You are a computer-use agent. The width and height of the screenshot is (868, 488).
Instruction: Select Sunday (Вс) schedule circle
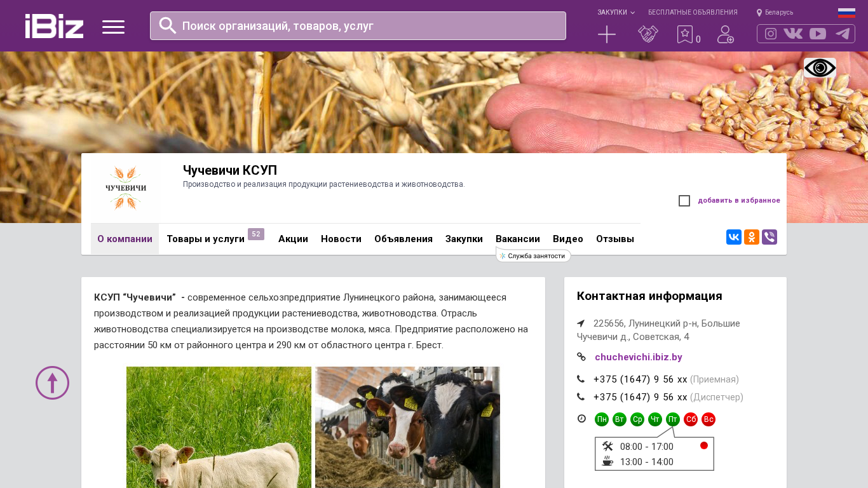click(x=709, y=419)
